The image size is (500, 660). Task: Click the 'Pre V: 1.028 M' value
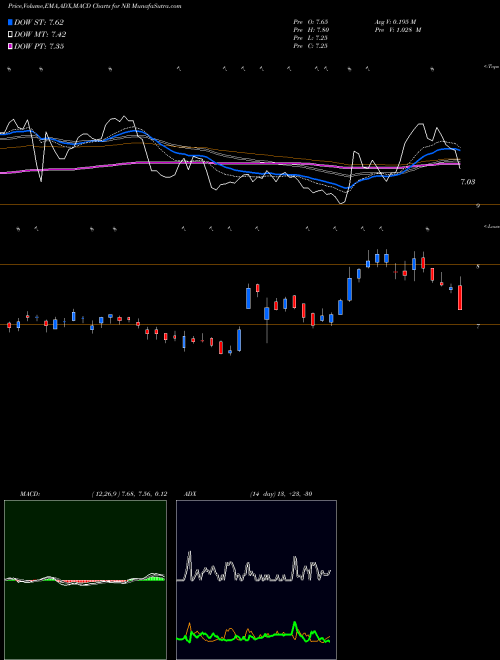point(398,30)
